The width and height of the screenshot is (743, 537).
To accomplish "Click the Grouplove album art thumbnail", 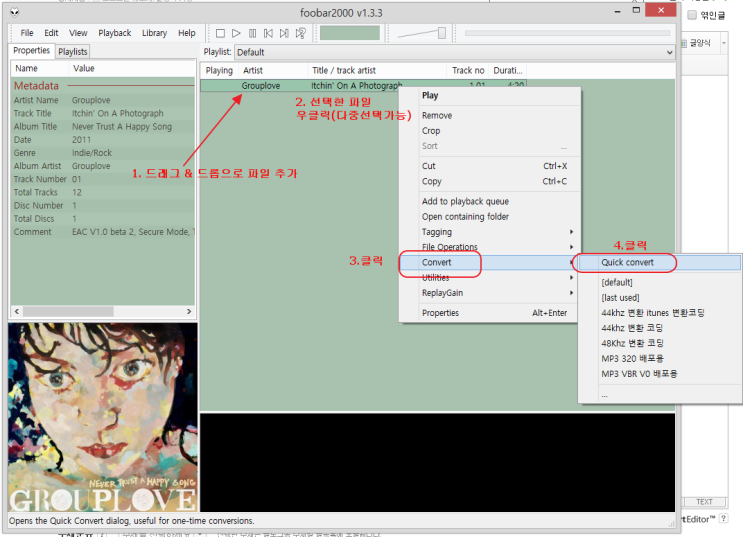I will tap(103, 417).
